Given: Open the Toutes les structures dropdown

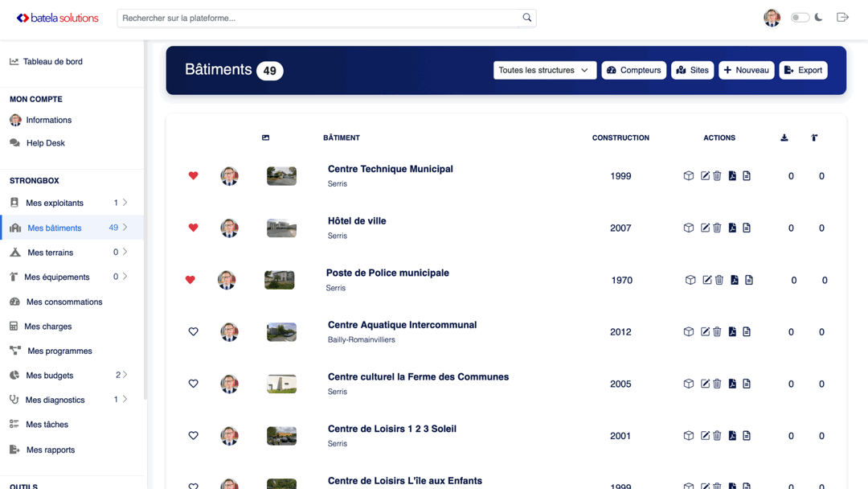Looking at the screenshot, I should [x=544, y=71].
